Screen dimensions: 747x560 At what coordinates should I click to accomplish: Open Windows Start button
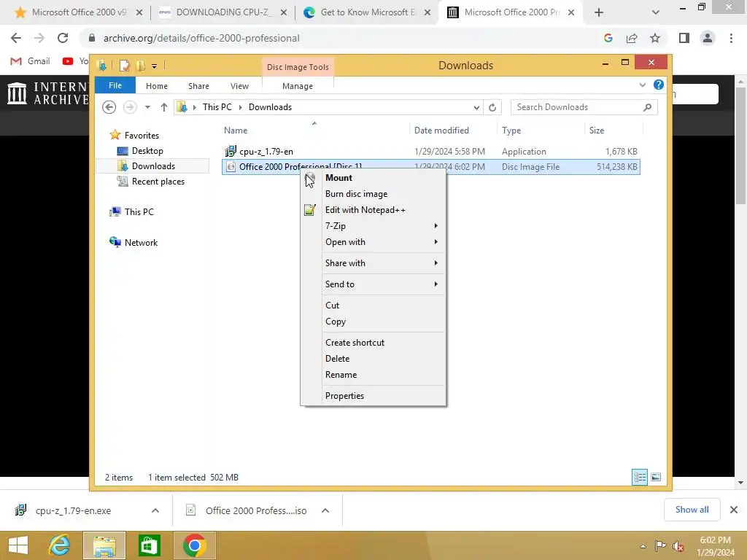18,545
